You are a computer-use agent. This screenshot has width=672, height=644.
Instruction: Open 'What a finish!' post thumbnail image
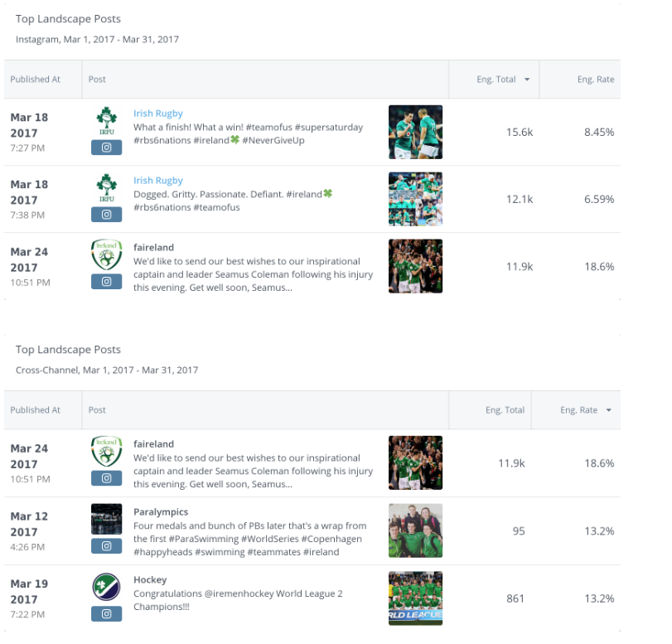click(415, 132)
